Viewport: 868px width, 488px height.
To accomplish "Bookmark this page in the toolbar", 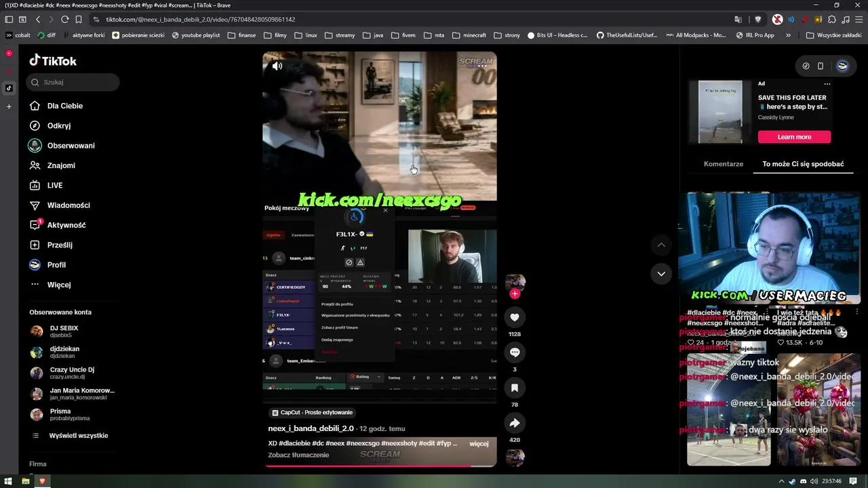I will [x=79, y=20].
